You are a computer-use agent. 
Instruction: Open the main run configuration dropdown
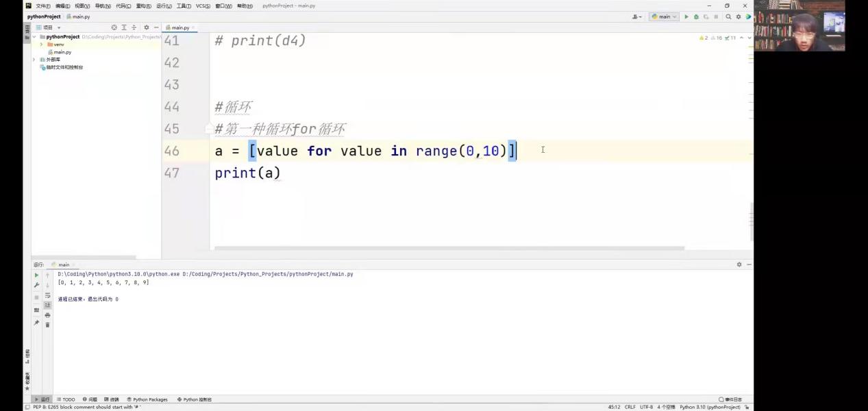pos(664,16)
